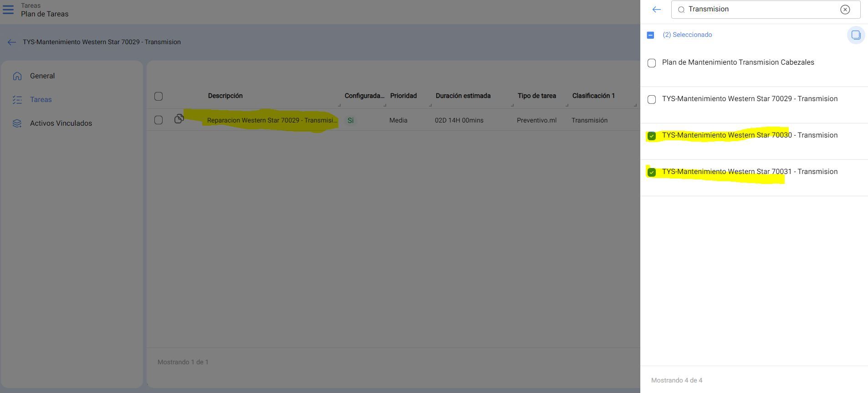Check Plan de Mantenimiento Transmision Cabezales
Image resolution: width=868 pixels, height=393 pixels.
pos(652,63)
